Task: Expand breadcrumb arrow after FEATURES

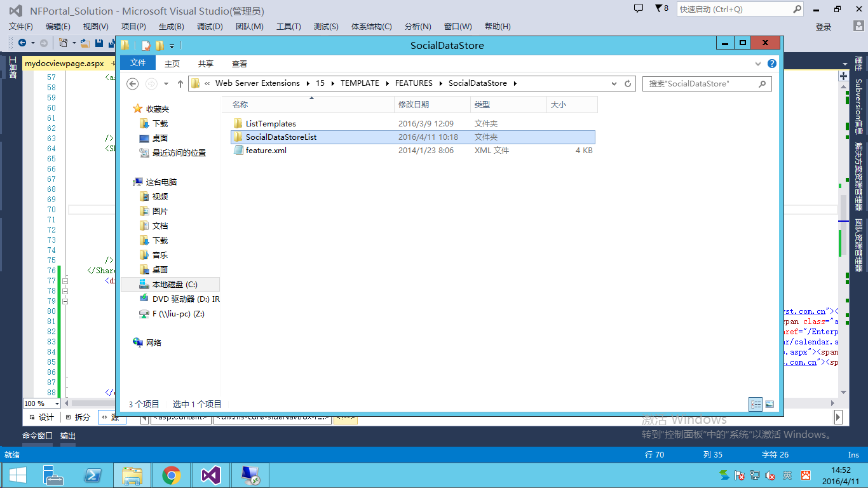Action: point(440,83)
